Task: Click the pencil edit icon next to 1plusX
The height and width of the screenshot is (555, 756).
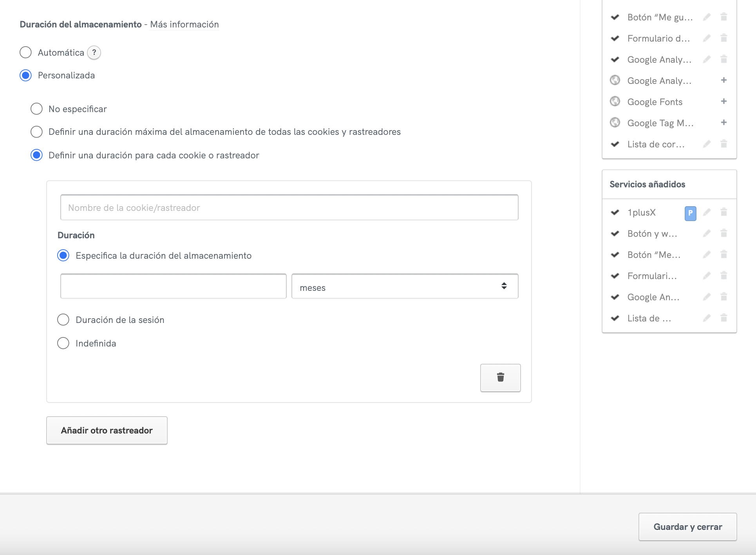Action: [x=707, y=212]
